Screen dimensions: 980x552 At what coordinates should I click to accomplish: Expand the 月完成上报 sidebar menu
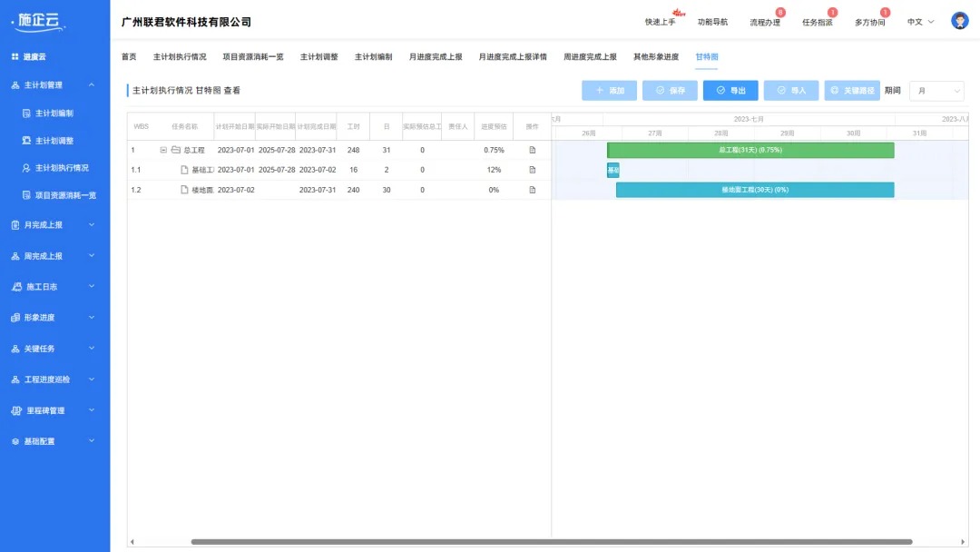[x=54, y=225]
